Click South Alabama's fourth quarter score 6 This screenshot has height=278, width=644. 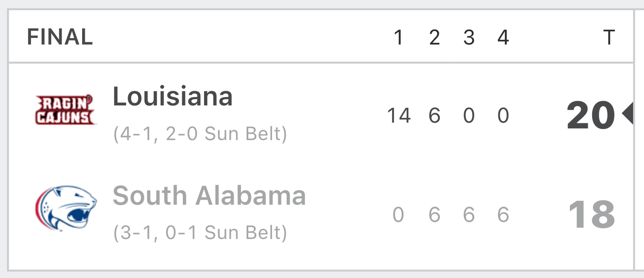click(x=503, y=214)
